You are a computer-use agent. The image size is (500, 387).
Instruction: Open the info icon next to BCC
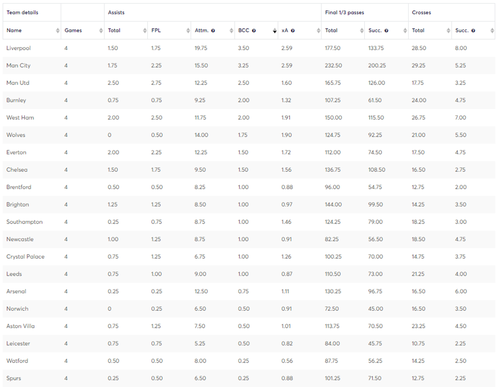[254, 30]
